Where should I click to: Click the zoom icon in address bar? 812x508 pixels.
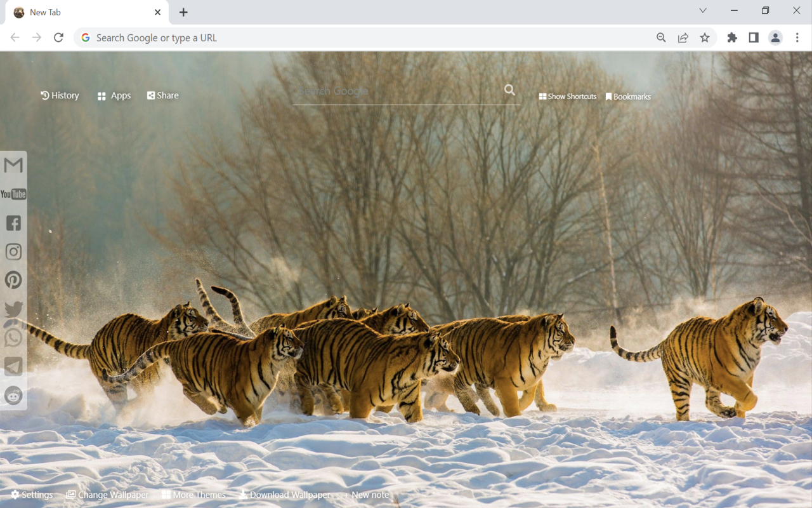[661, 38]
